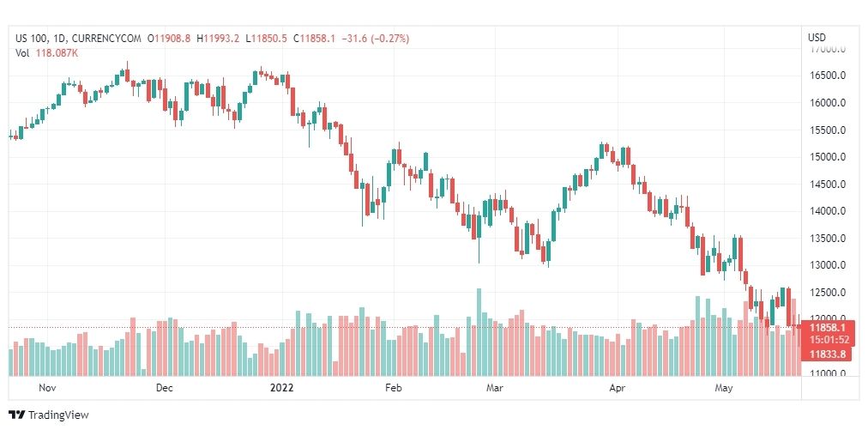
Task: Select the 2022 label on time axis
Action: click(281, 388)
